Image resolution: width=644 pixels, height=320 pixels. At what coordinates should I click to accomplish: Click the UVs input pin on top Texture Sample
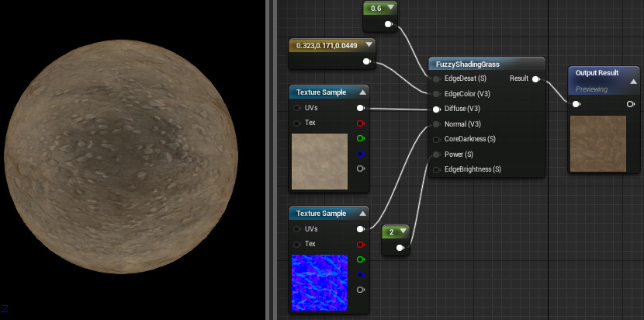click(297, 108)
